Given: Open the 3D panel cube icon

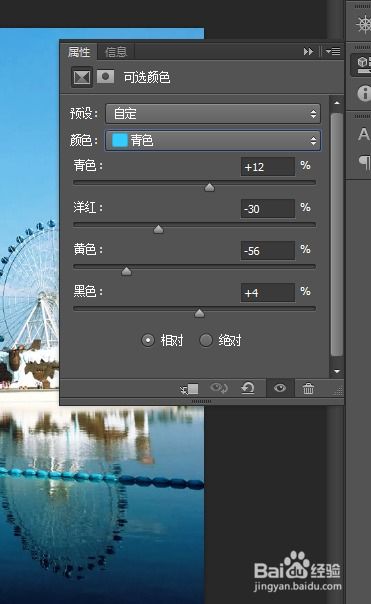Looking at the screenshot, I should click(x=363, y=64).
